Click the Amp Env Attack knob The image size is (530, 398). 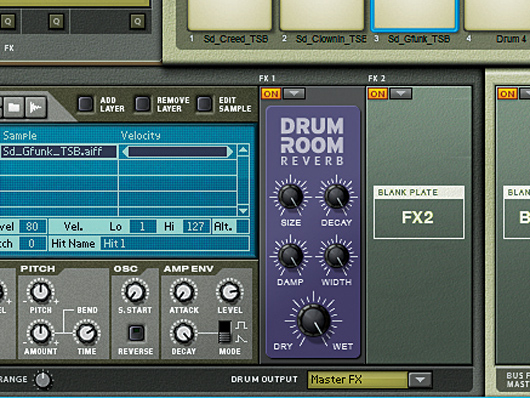click(184, 292)
